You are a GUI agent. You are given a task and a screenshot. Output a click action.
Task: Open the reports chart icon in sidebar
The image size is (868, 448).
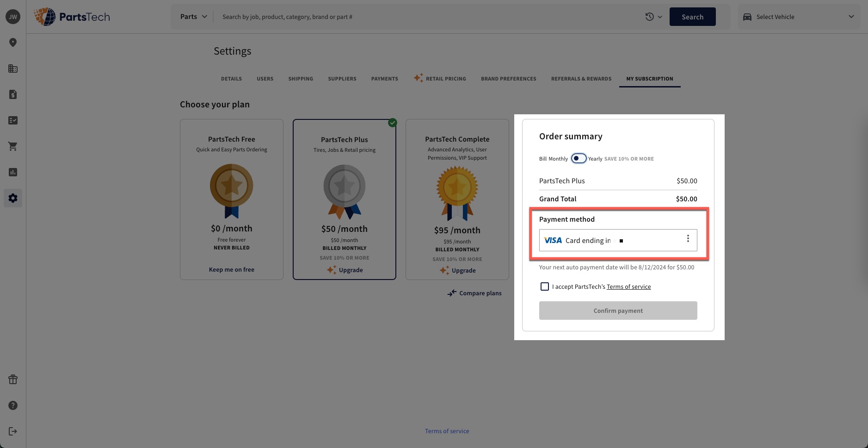(x=12, y=172)
